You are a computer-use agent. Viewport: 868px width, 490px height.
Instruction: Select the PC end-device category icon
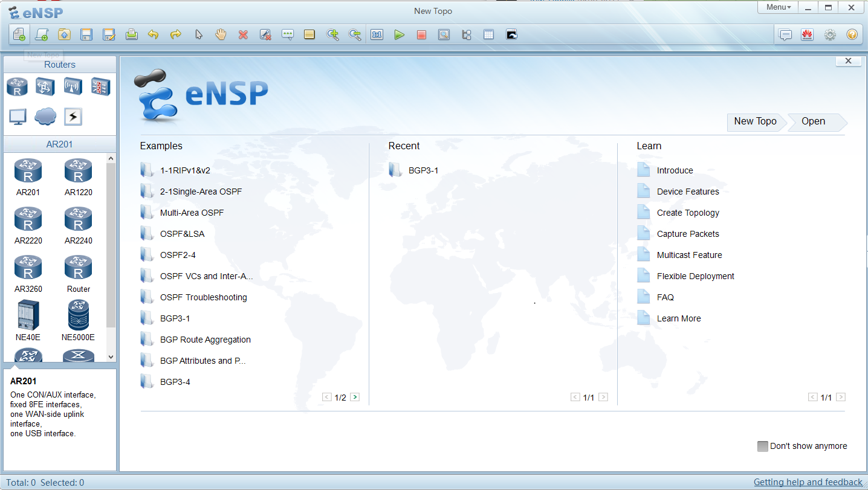18,117
